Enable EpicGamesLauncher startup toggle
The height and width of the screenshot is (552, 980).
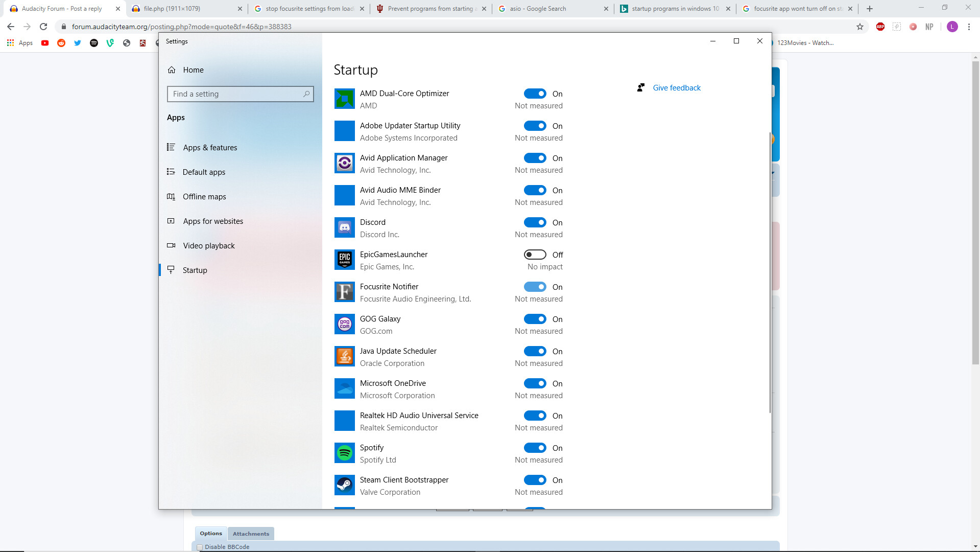535,255
